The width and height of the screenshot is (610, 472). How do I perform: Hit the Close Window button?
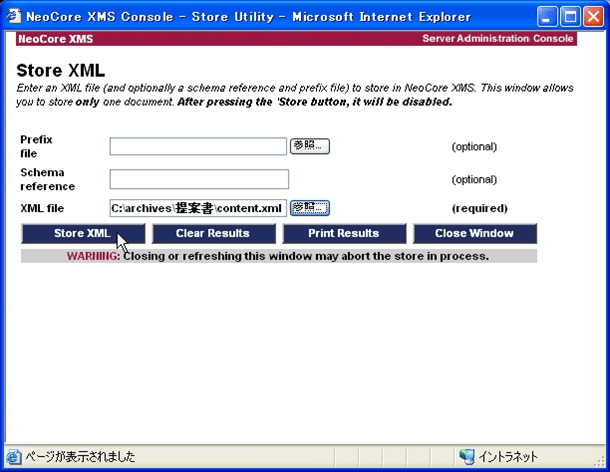click(x=474, y=233)
